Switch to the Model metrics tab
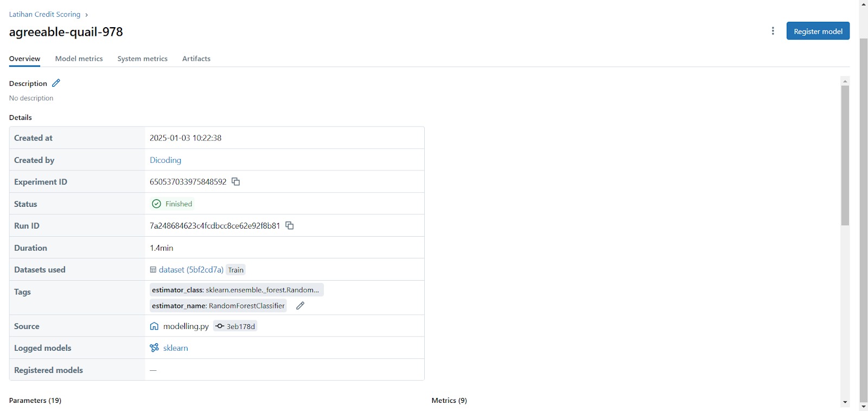 click(x=79, y=59)
